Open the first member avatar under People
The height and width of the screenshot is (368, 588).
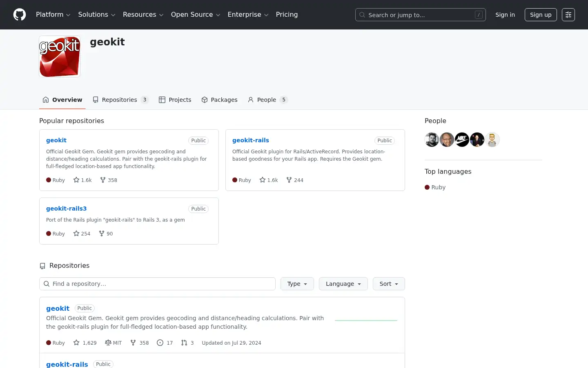[432, 140]
